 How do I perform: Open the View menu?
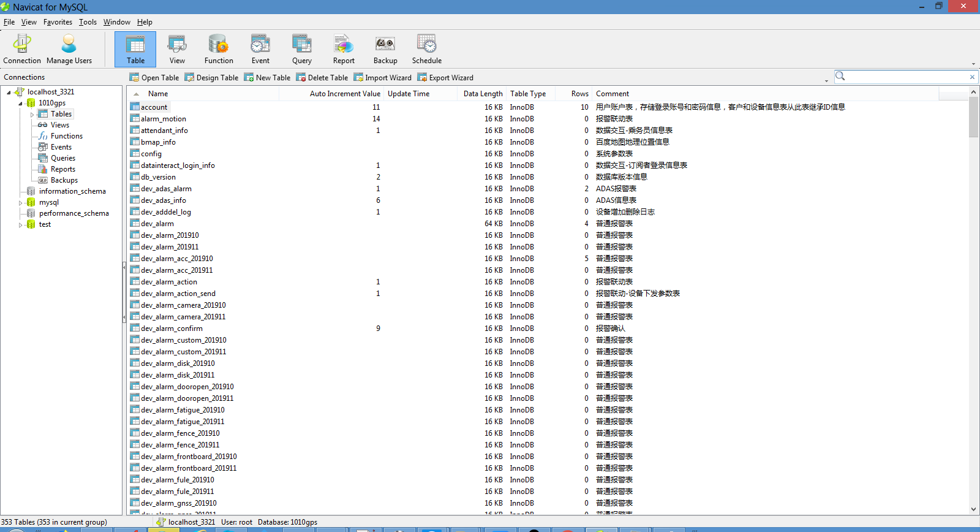point(29,22)
